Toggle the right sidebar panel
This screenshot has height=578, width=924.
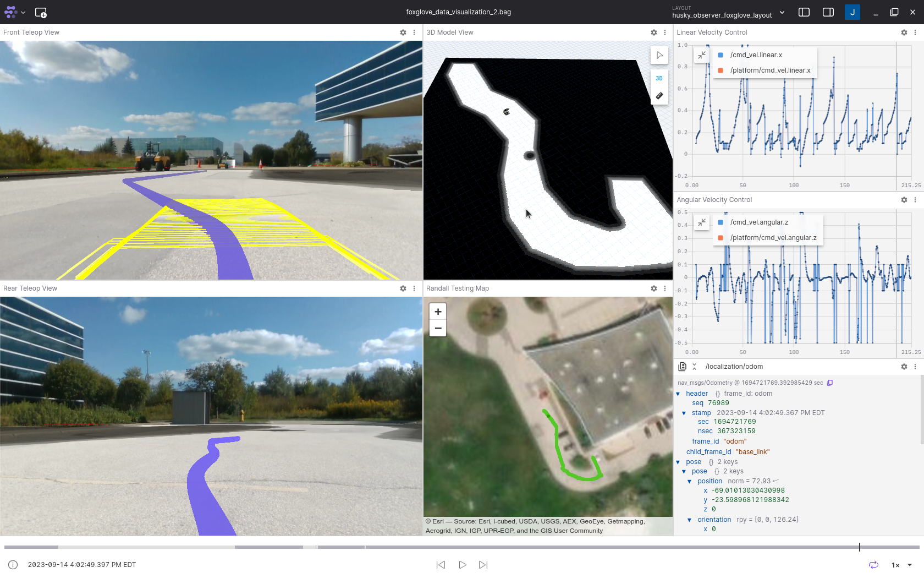click(x=828, y=12)
